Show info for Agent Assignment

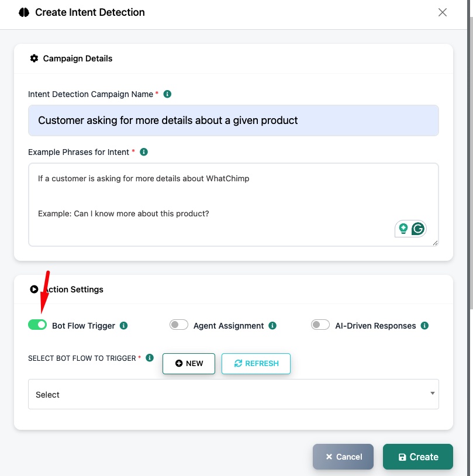(272, 326)
